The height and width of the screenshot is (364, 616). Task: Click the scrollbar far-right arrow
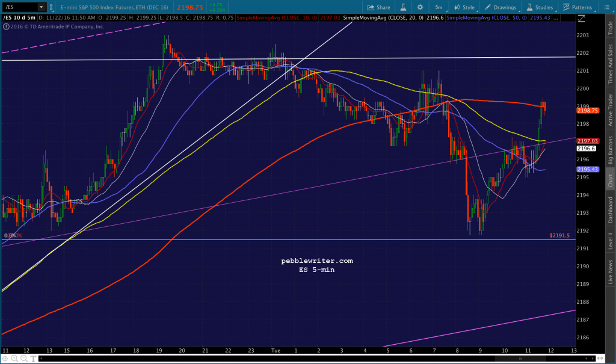coord(593,359)
